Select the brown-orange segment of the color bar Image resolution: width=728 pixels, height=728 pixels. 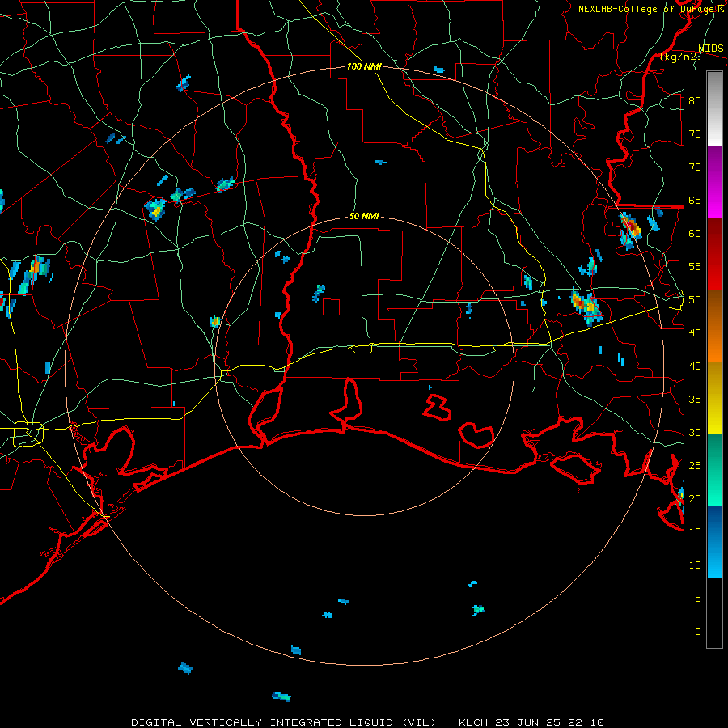tap(714, 326)
